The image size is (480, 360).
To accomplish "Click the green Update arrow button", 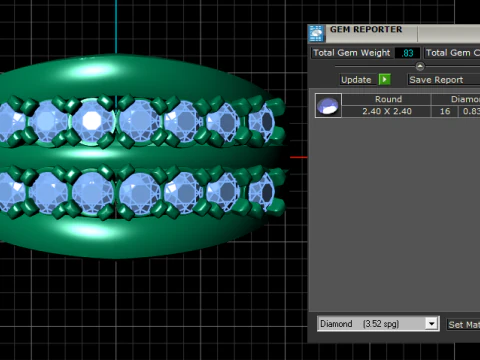I will click(x=384, y=80).
